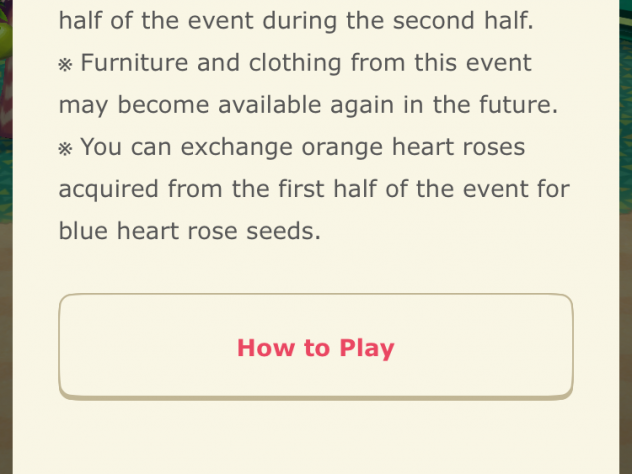632x474 pixels.
Task: Tap the words "You can exchange"
Action: [x=186, y=147]
